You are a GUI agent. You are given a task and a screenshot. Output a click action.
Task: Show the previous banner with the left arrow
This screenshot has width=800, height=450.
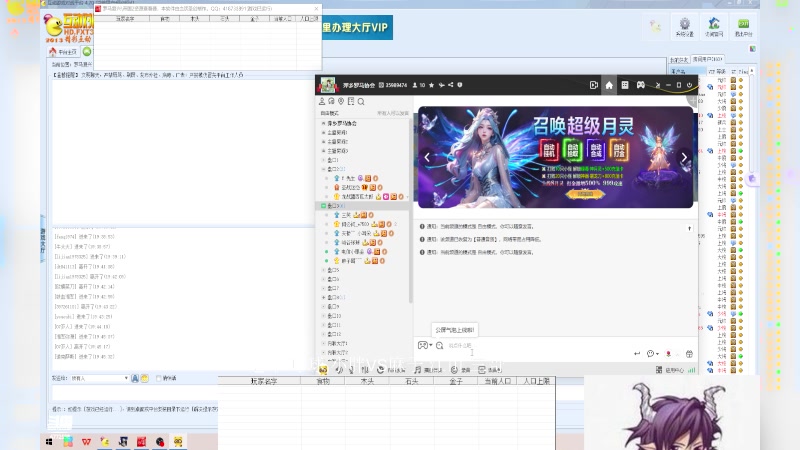tap(427, 157)
